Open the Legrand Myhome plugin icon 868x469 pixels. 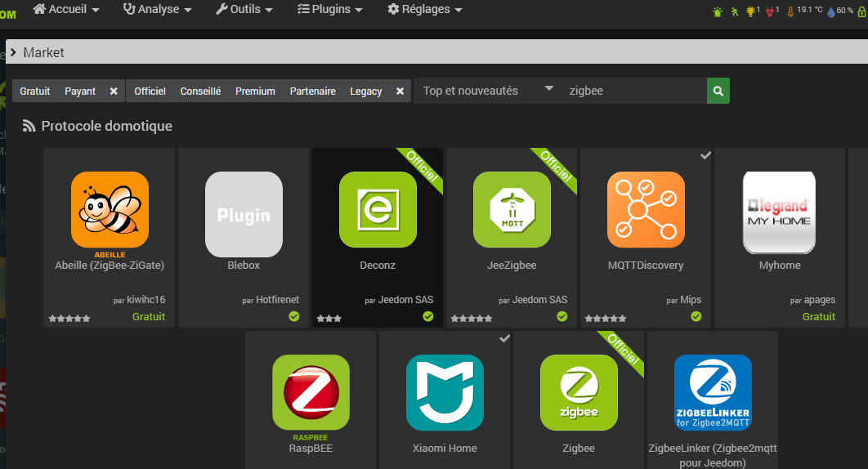pyautogui.click(x=779, y=212)
